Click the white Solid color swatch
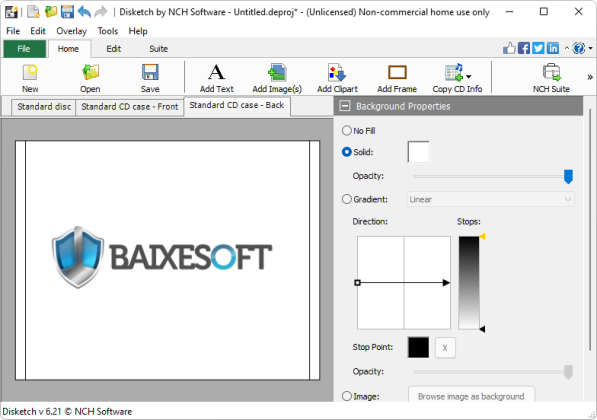597x420 pixels. point(418,152)
